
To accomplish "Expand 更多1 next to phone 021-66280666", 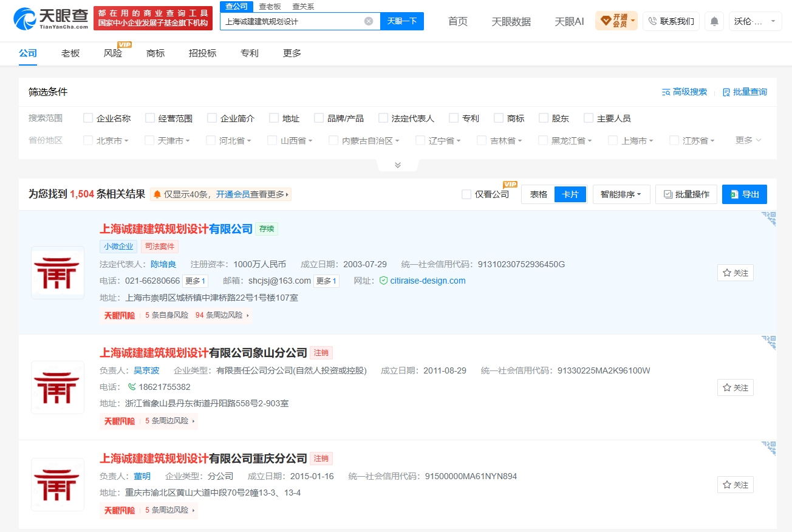I will pos(196,281).
